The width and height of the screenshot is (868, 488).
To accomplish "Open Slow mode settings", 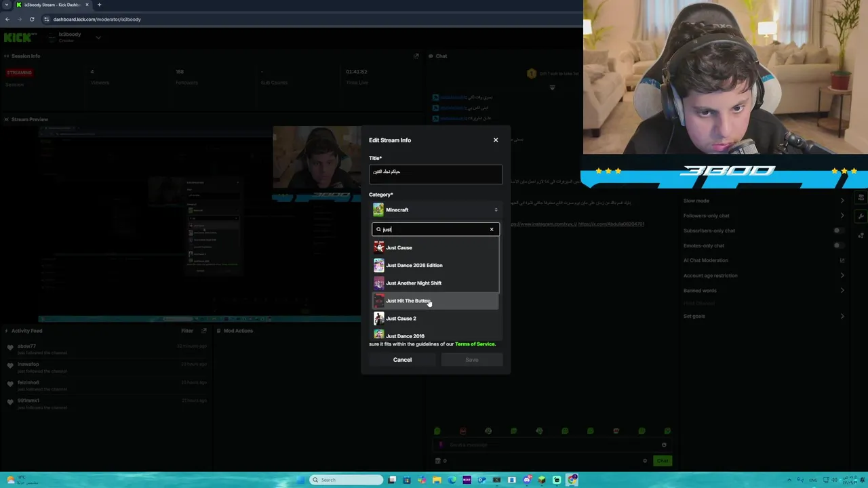I will point(764,201).
